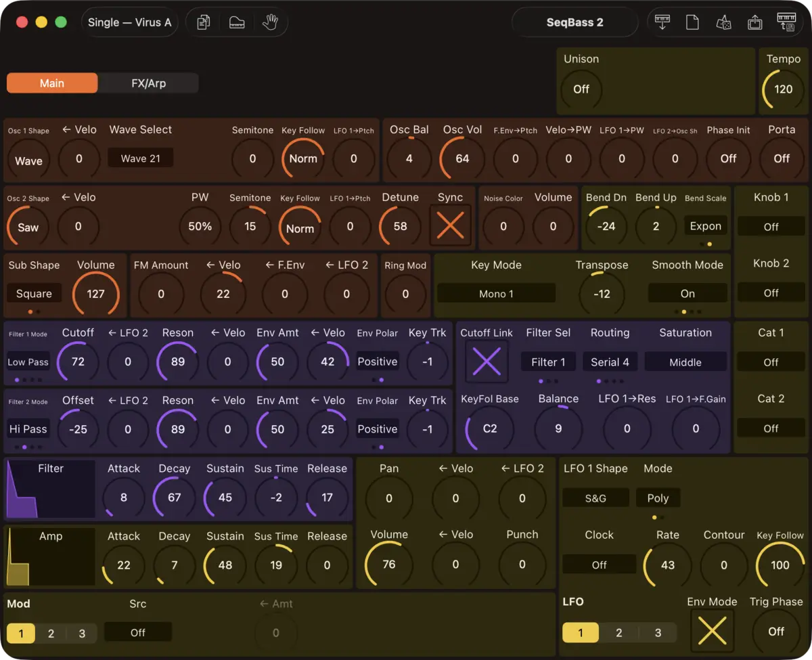This screenshot has height=660, width=812.
Task: Click the KeyFol Base knob showing C2
Action: point(490,428)
